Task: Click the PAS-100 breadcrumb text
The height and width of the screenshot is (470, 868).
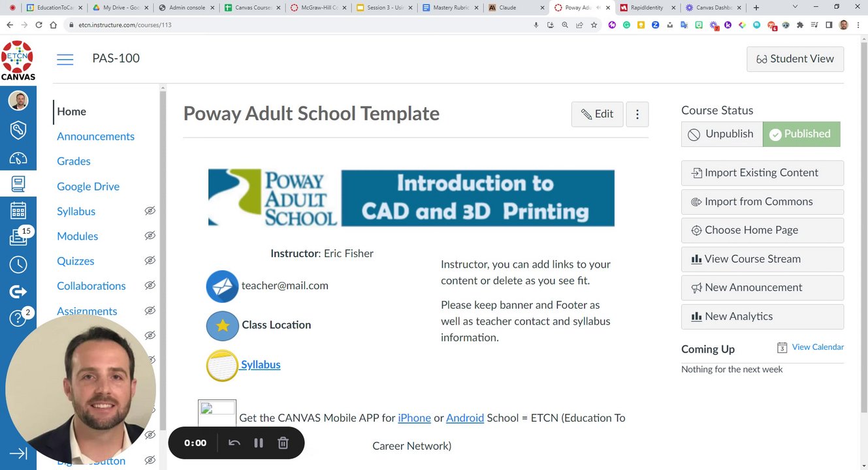Action: (x=116, y=58)
